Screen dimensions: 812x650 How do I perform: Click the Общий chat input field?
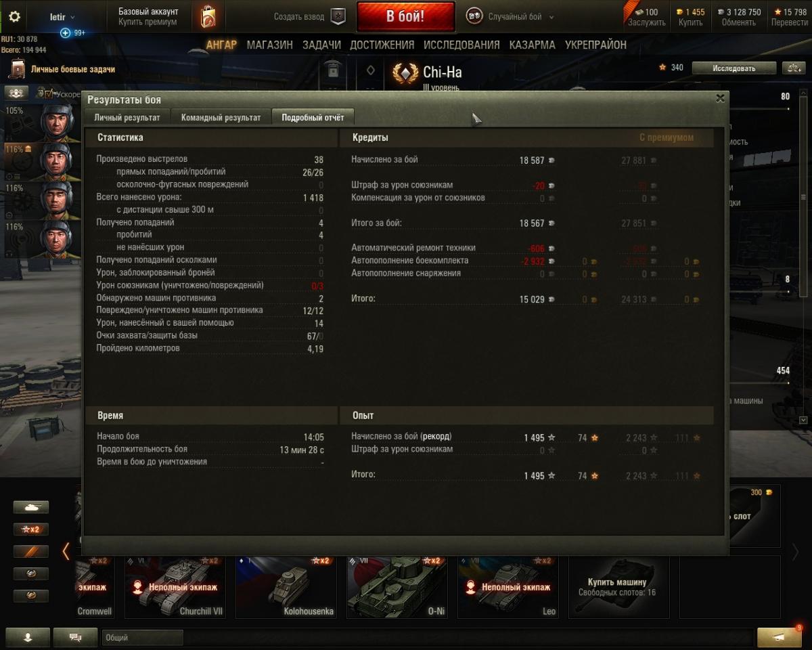coord(143,637)
